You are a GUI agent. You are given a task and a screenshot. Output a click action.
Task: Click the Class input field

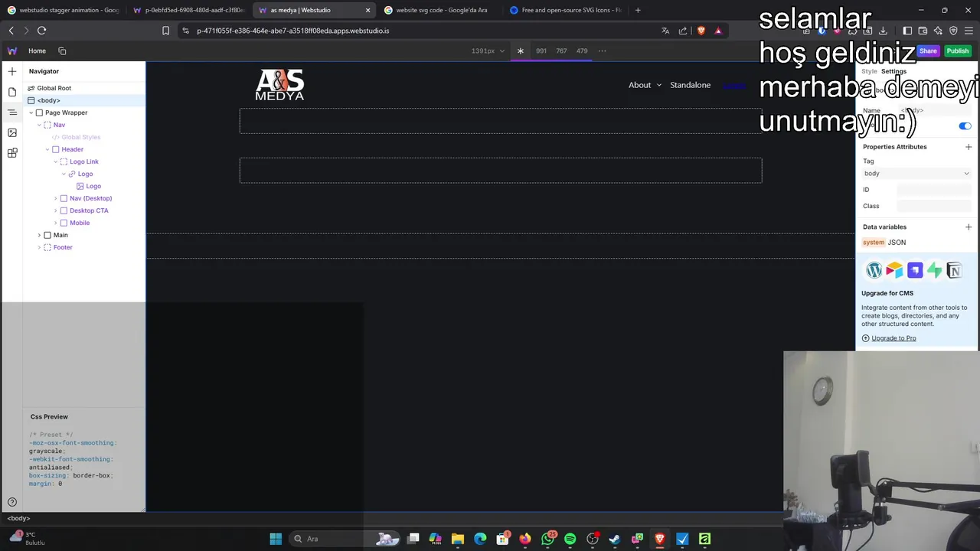point(934,206)
